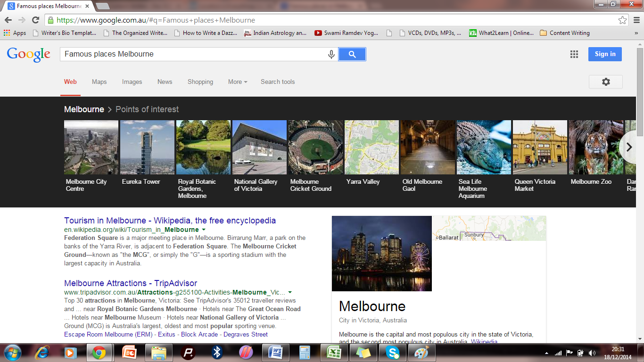The image size is (644, 362).
Task: Open the TripAdvisor result's green dropdown arrow
Action: click(x=290, y=292)
